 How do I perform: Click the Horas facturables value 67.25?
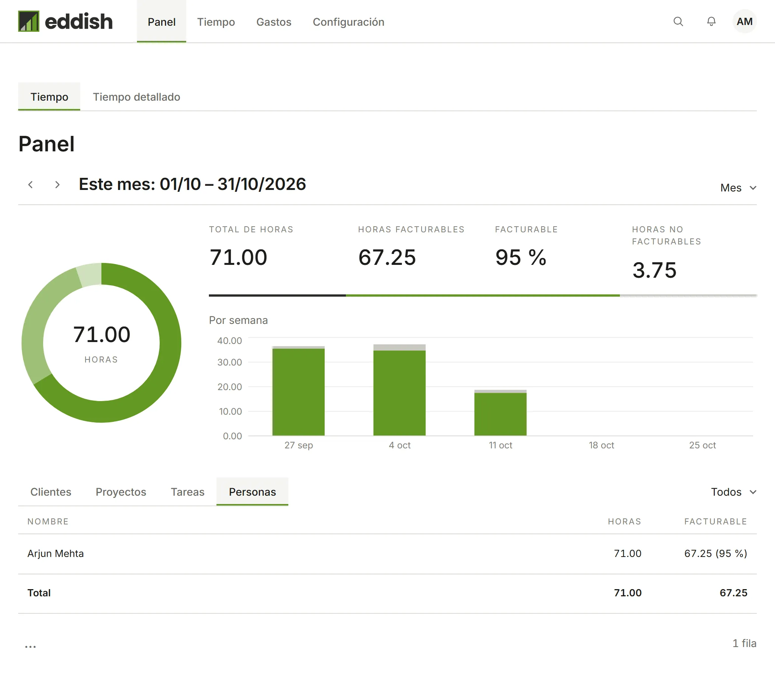[387, 257]
